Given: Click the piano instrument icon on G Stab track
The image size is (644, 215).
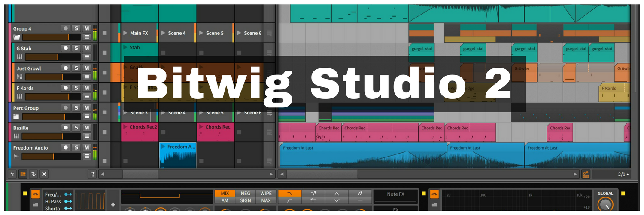Looking at the screenshot, I should [19, 57].
